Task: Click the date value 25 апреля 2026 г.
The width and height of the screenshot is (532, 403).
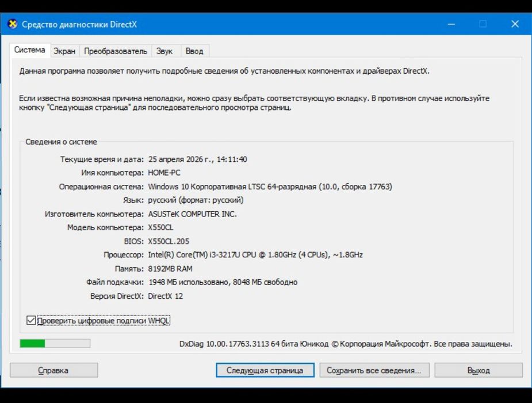Action: [x=197, y=159]
